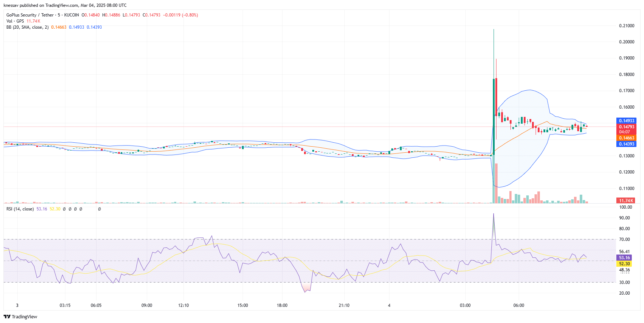Click the 20.00 RSI axis label
This screenshot has height=323, width=644.
click(625, 293)
